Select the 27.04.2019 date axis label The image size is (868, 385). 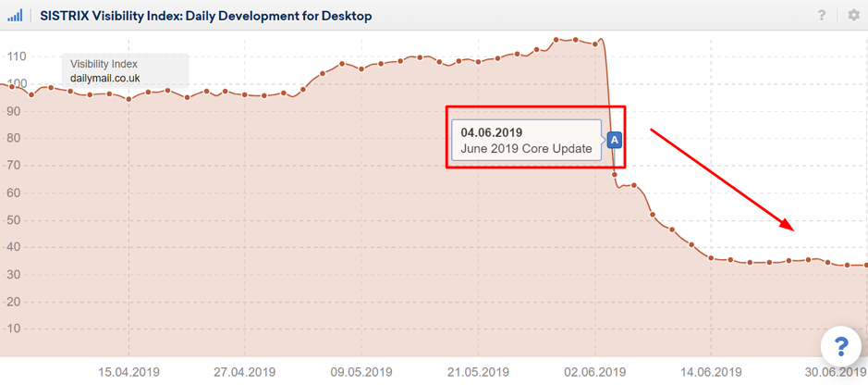[x=244, y=372]
